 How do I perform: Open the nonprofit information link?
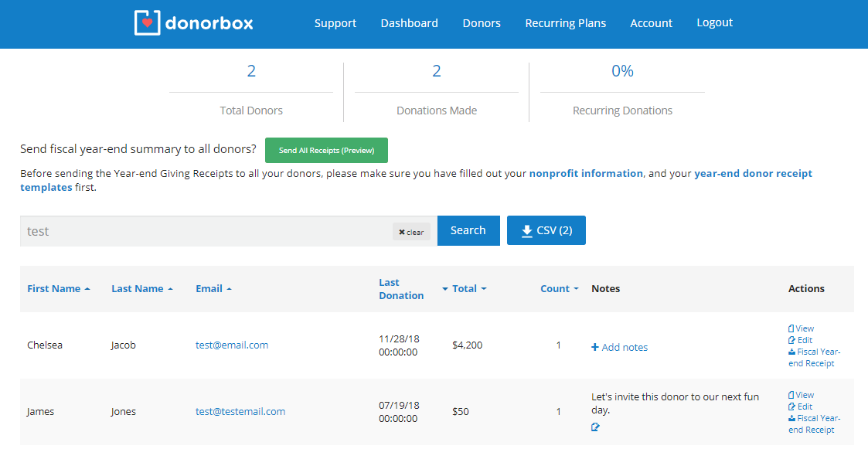[x=586, y=173]
